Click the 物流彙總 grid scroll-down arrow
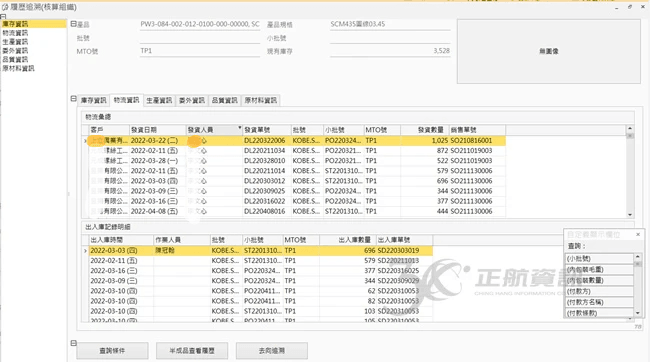Image resolution: width=650 pixels, height=362 pixels. pyautogui.click(x=630, y=215)
